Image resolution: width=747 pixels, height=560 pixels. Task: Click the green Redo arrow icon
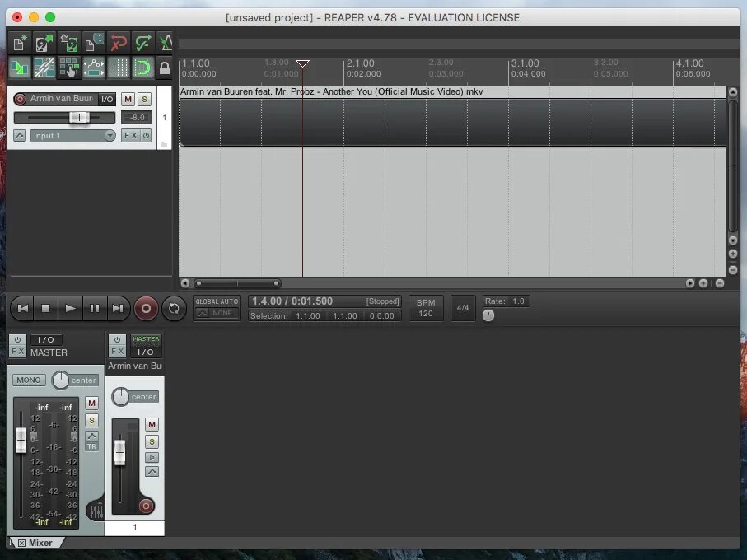click(143, 43)
